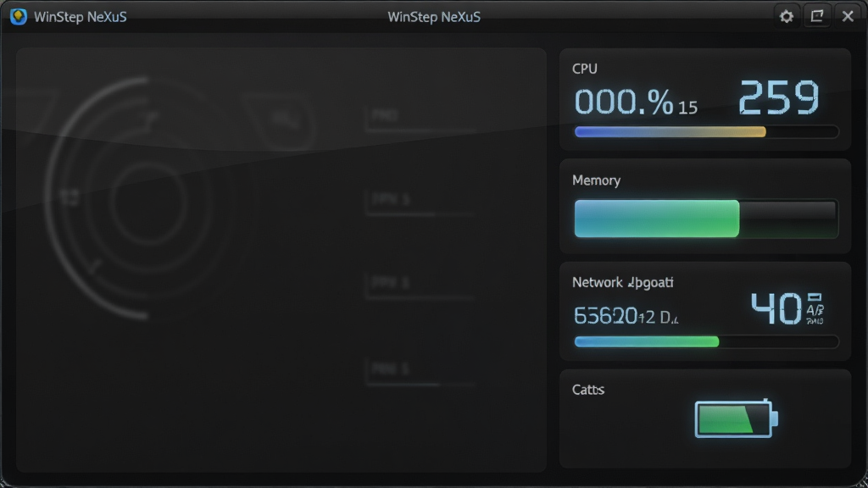Screen dimensions: 868x488
Task: Click the 000.% CPU percentage readout
Action: click(624, 103)
